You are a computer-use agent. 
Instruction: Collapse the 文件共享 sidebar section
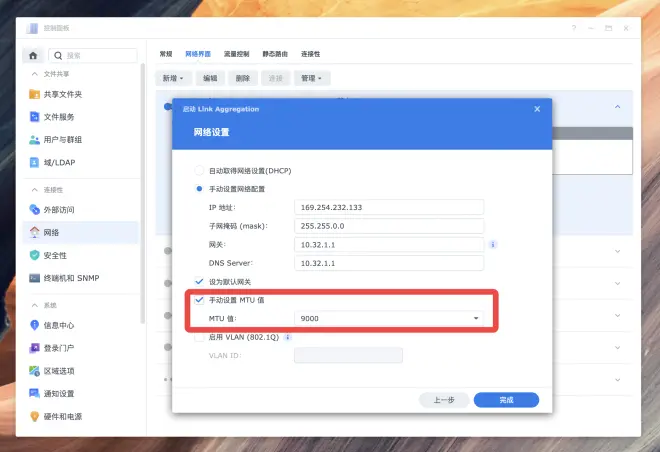35,74
